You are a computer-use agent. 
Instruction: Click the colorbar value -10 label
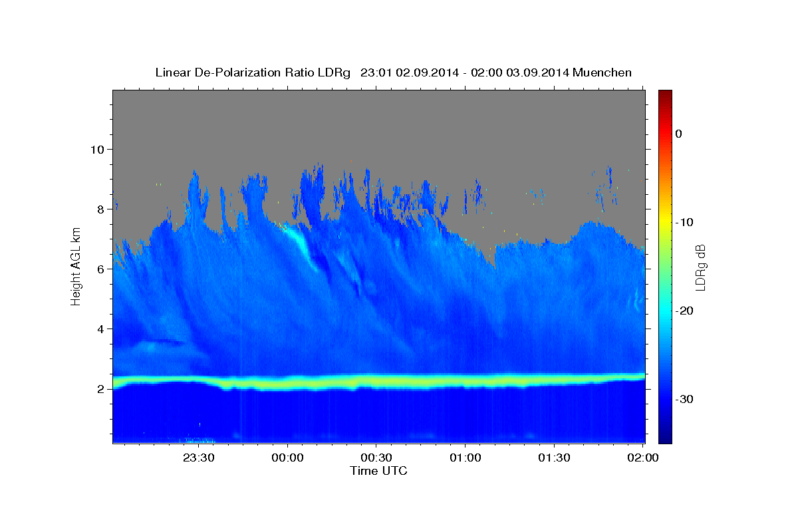pyautogui.click(x=685, y=222)
